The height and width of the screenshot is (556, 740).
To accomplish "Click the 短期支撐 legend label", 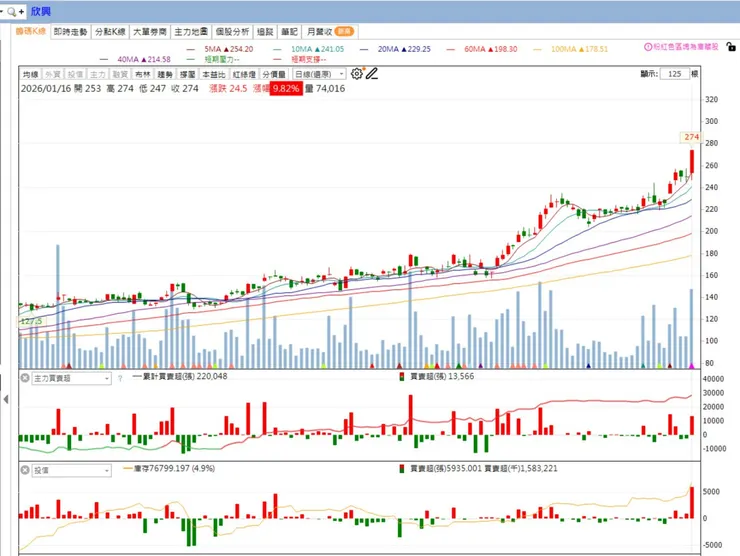I will pos(309,59).
